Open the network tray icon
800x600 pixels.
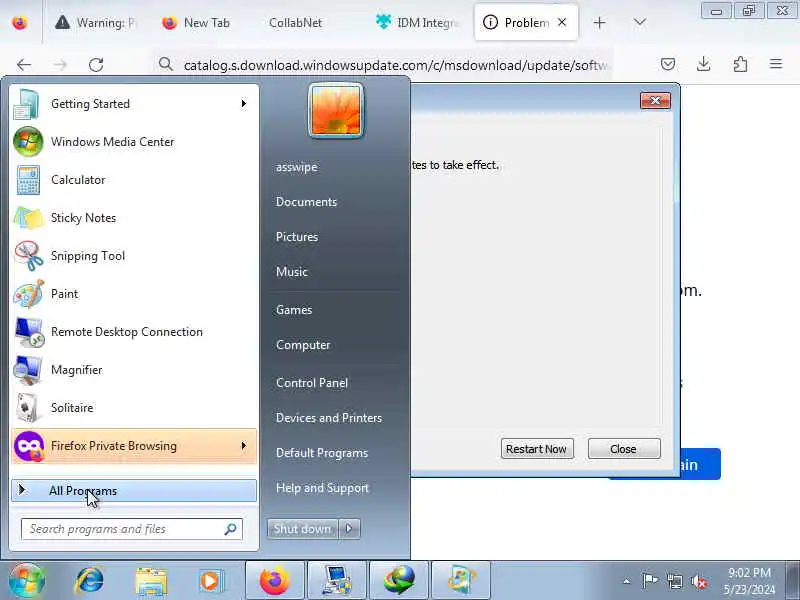point(674,581)
